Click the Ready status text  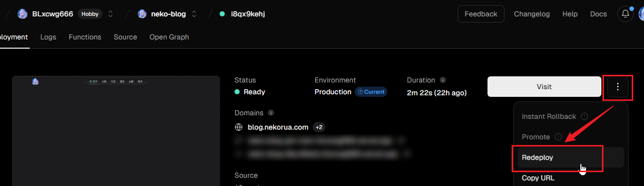255,92
